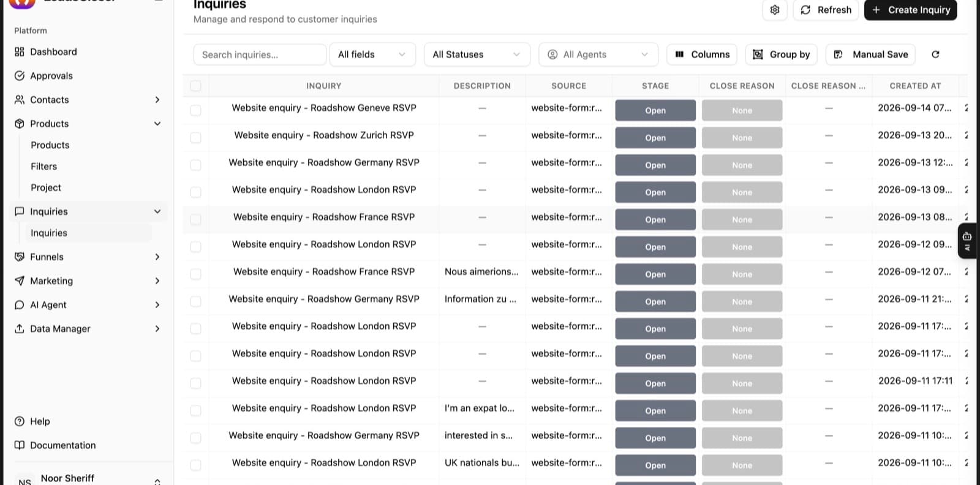Viewport: 980px width, 485px height.
Task: Open the AI assistant side tab
Action: click(x=967, y=241)
